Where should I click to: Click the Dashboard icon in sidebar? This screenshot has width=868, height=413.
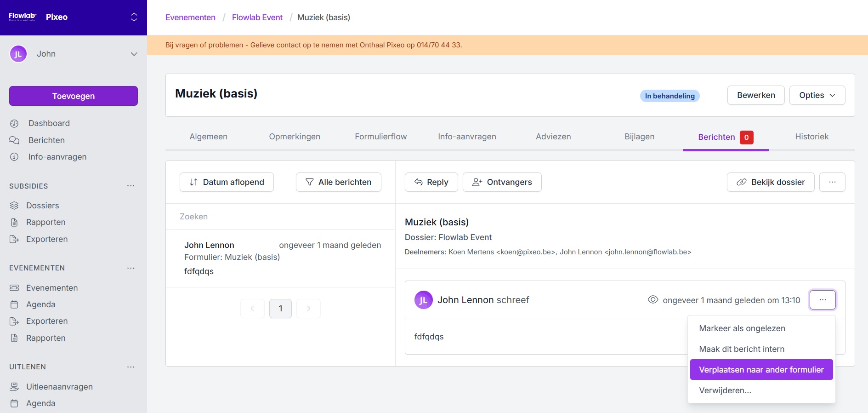[x=14, y=123]
